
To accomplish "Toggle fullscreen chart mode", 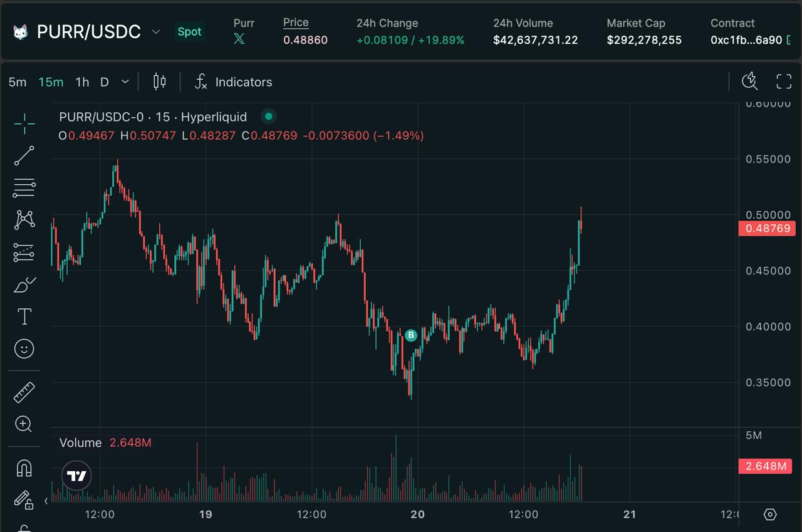I will pos(784,81).
